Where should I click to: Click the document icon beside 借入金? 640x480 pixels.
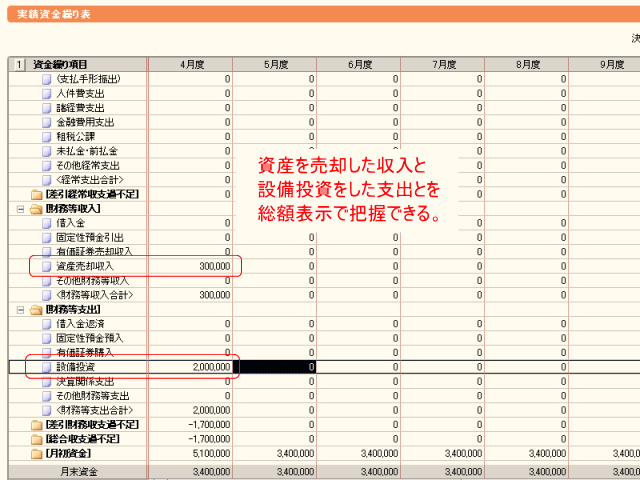point(47,223)
